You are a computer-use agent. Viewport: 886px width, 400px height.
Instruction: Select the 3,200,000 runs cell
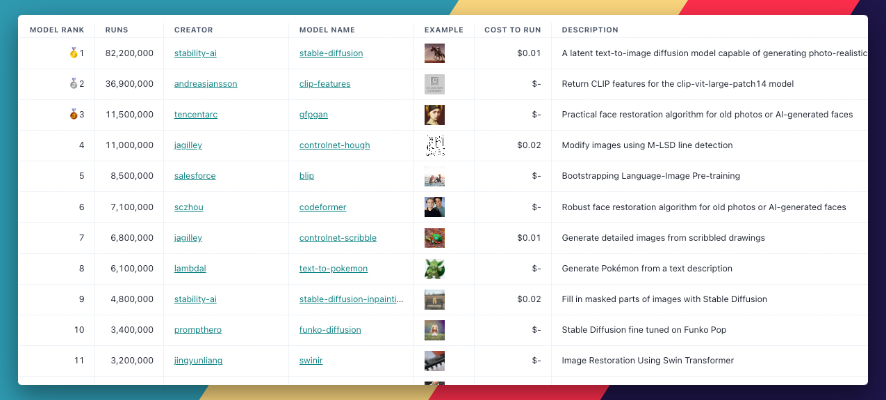pos(133,360)
